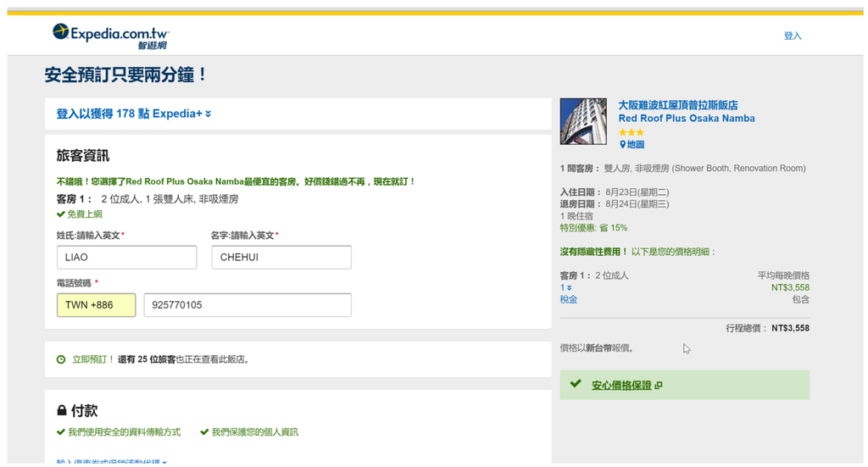Open the 地圖 map link

point(636,144)
